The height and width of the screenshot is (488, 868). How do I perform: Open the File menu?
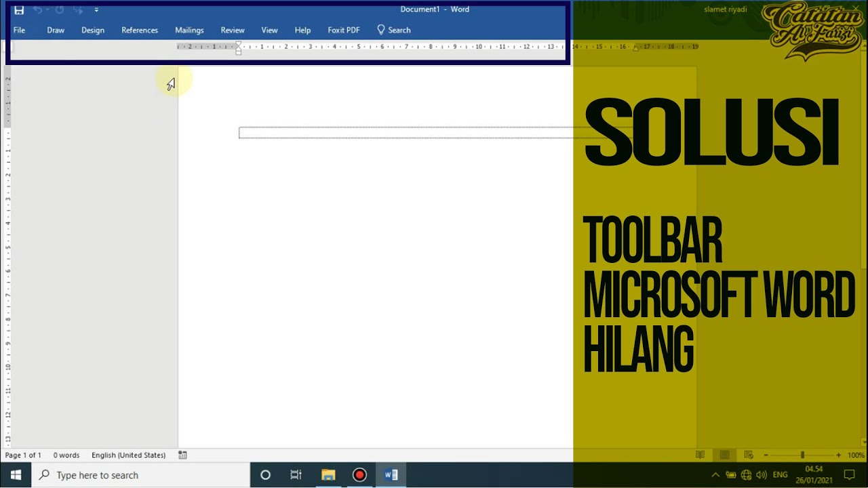coord(19,30)
